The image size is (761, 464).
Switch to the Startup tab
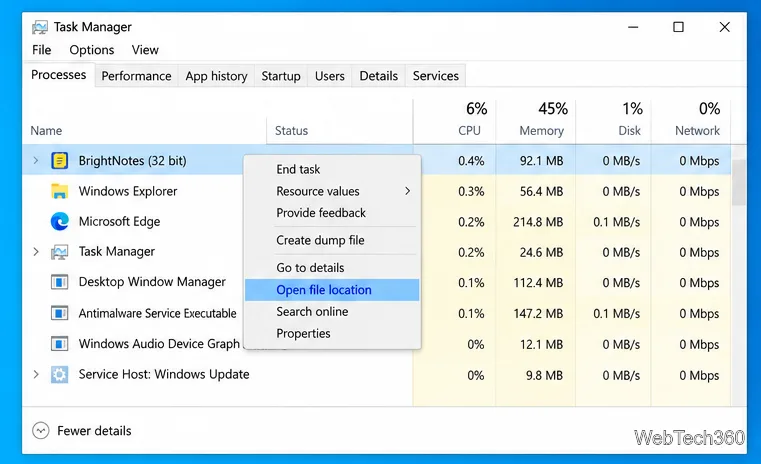coord(281,76)
